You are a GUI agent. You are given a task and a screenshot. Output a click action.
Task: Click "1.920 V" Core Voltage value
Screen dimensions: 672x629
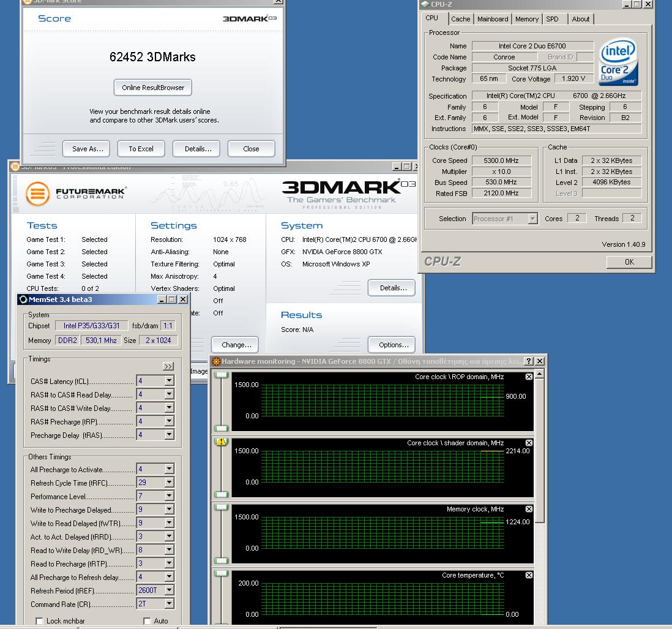[573, 78]
